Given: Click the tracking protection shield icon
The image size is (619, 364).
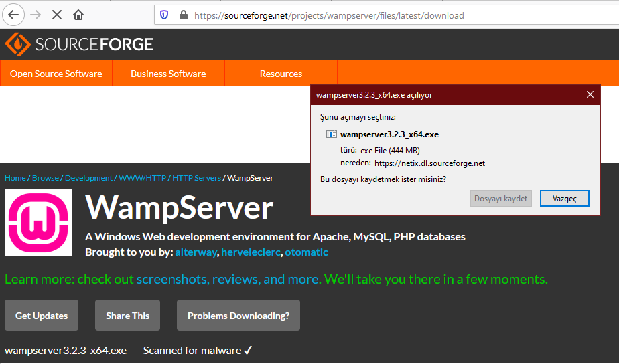Looking at the screenshot, I should 164,15.
